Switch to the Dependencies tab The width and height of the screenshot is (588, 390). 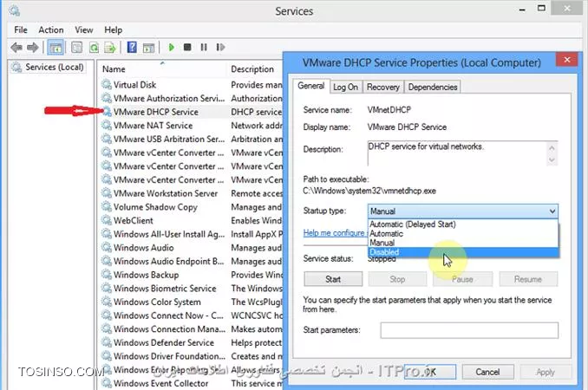[x=433, y=88]
